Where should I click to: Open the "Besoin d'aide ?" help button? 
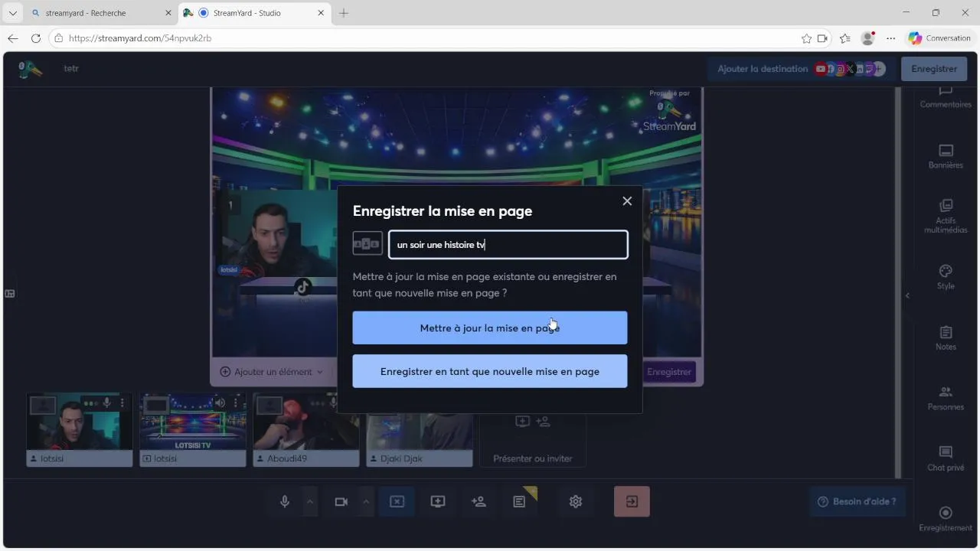click(x=857, y=501)
